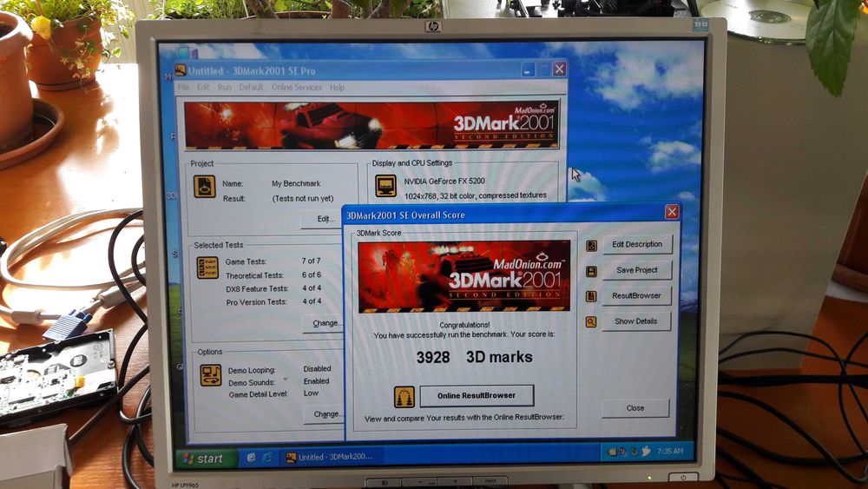Open the Online Services menu

(x=297, y=87)
